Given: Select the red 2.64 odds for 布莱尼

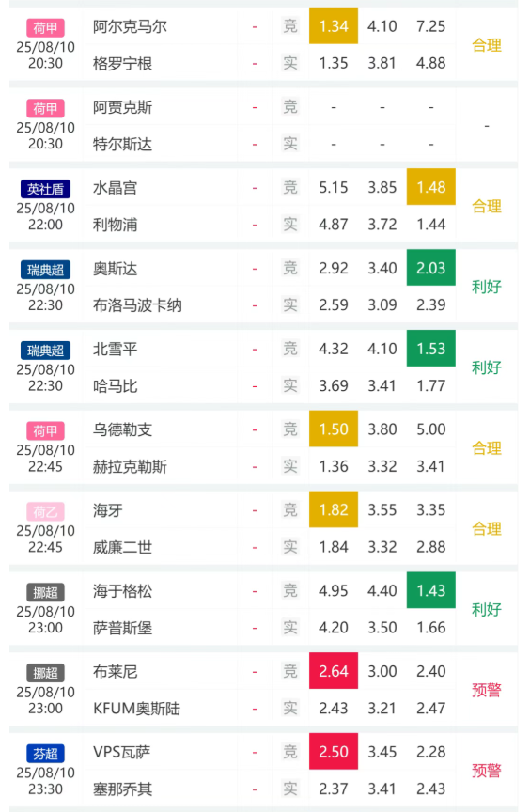Looking at the screenshot, I should click(334, 671).
